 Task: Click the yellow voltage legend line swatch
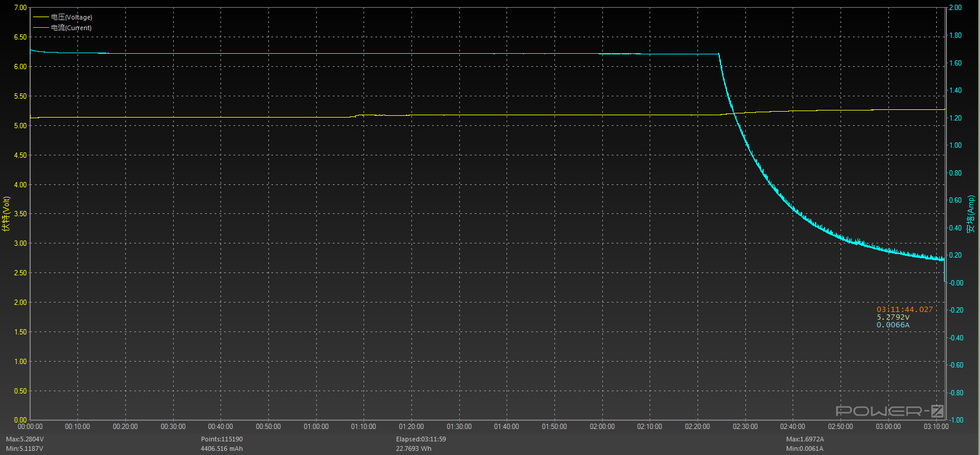[40, 17]
